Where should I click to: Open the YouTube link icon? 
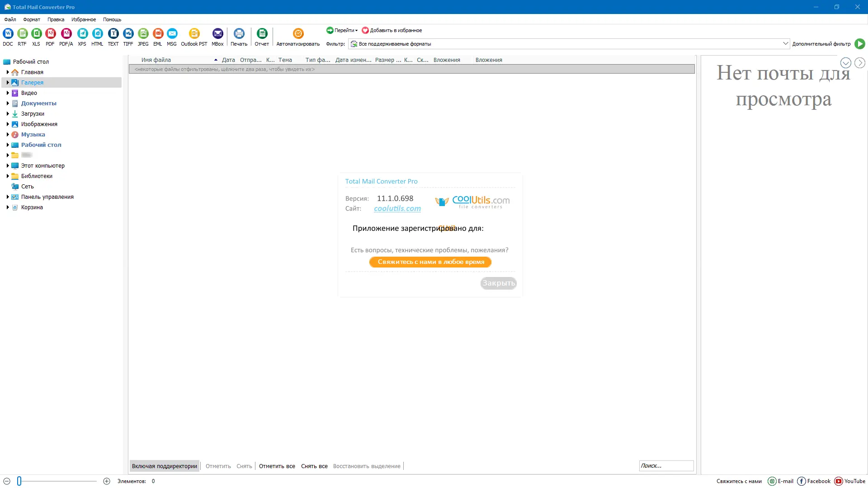click(x=839, y=481)
